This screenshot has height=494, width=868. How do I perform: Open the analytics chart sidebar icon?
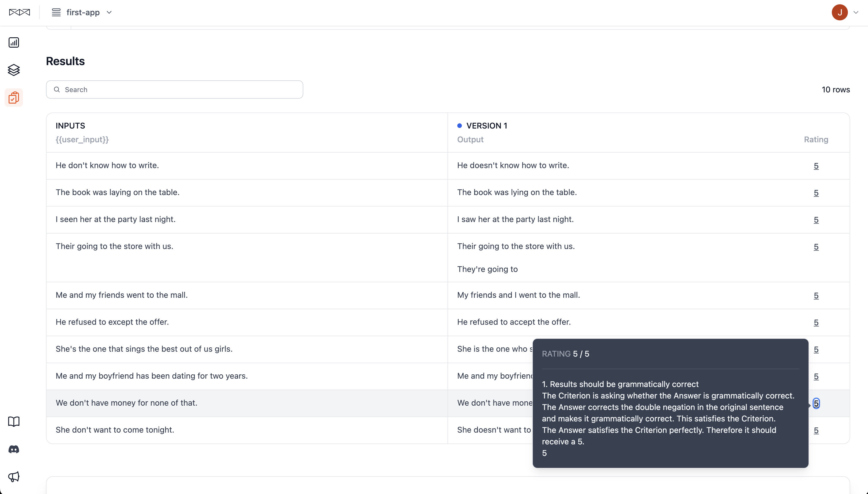tap(13, 42)
